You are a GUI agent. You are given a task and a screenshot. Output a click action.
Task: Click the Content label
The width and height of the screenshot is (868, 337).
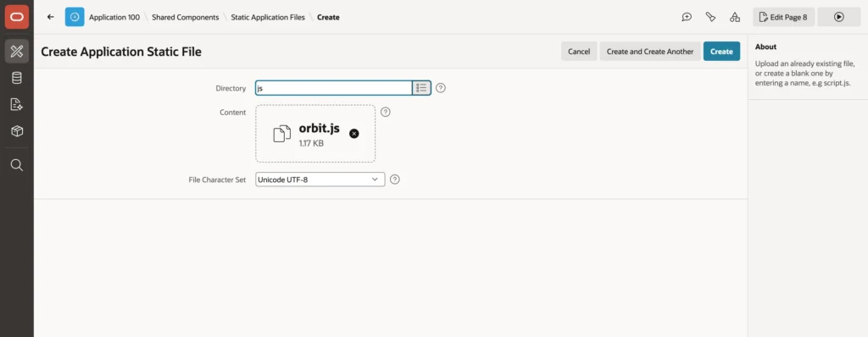pyautogui.click(x=232, y=113)
